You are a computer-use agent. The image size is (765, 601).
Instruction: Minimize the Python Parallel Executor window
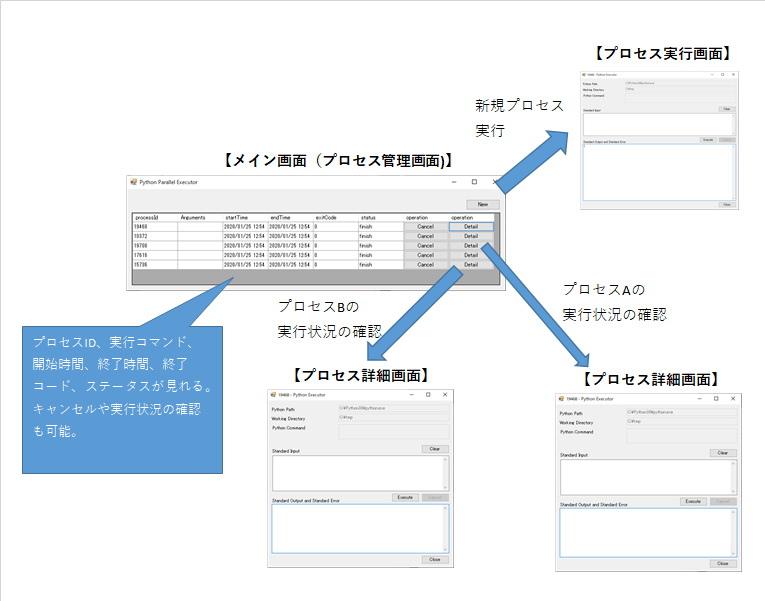pyautogui.click(x=454, y=182)
